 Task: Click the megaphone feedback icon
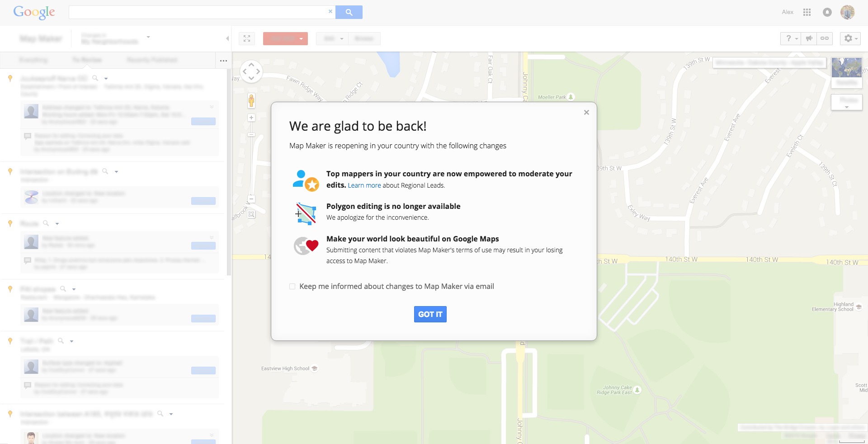[809, 38]
